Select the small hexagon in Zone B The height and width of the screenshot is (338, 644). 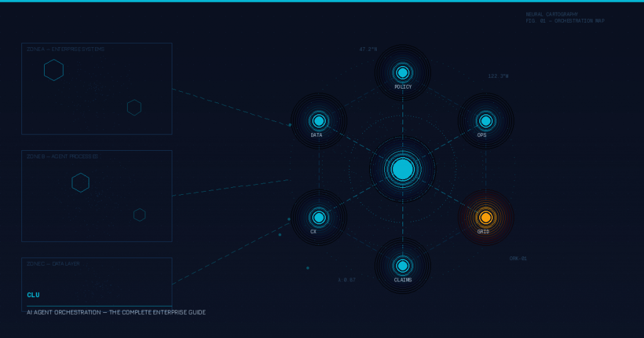click(140, 215)
